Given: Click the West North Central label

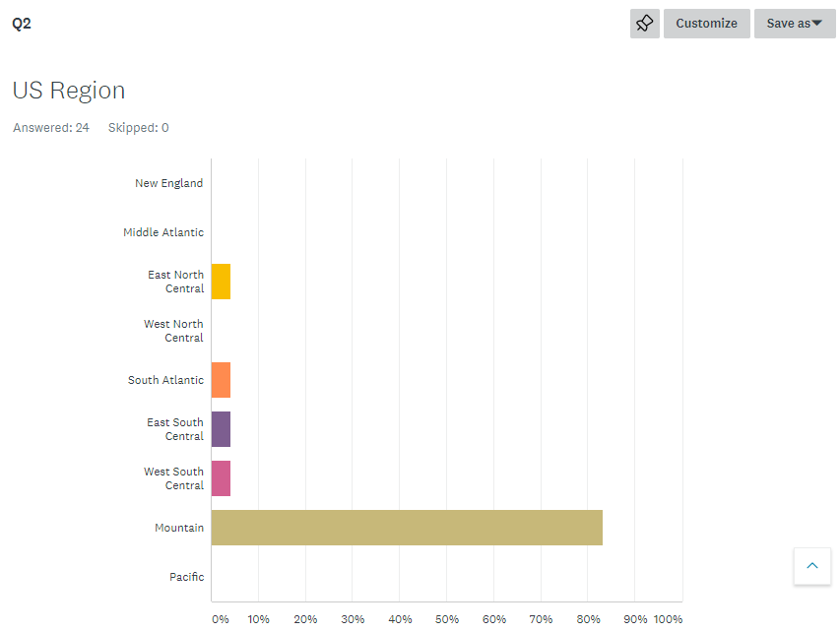Looking at the screenshot, I should [174, 331].
